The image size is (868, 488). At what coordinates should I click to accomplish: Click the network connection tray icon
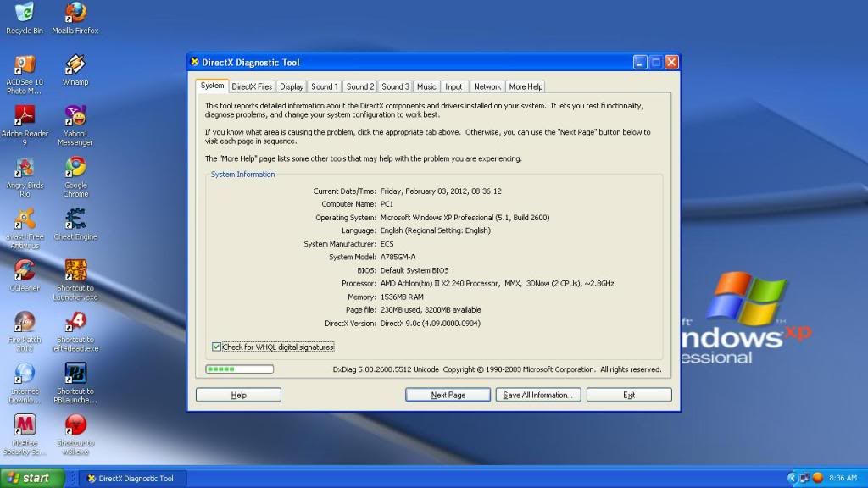point(804,478)
